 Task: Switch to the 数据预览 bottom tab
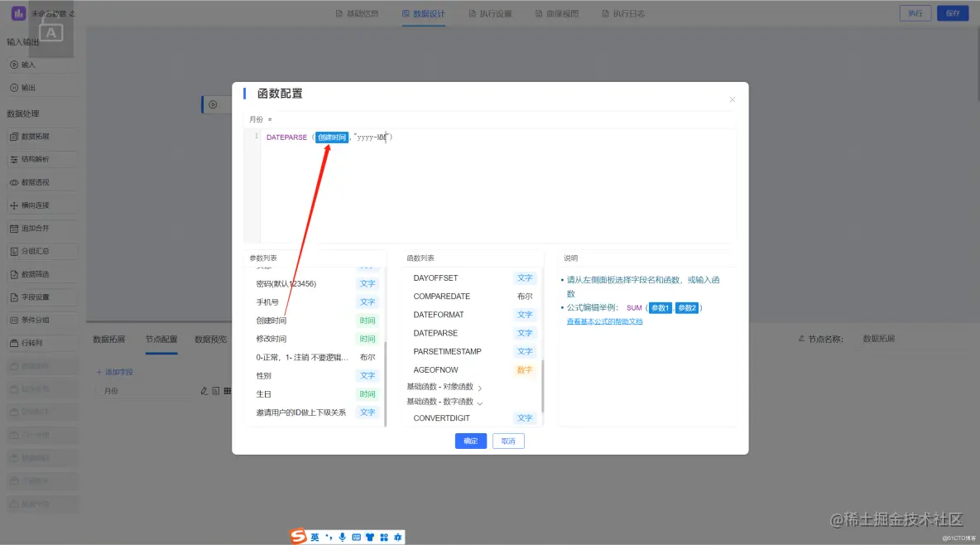tap(210, 339)
